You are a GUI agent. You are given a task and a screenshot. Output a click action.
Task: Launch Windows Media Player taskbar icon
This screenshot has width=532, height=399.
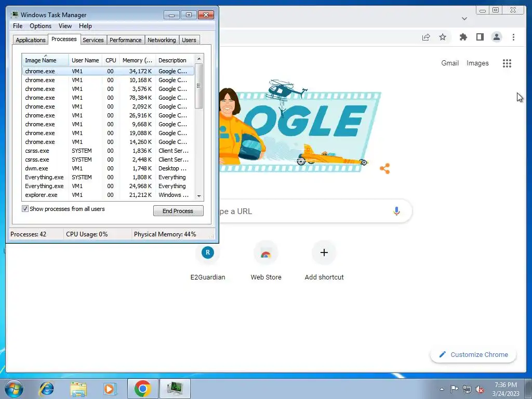(110, 389)
